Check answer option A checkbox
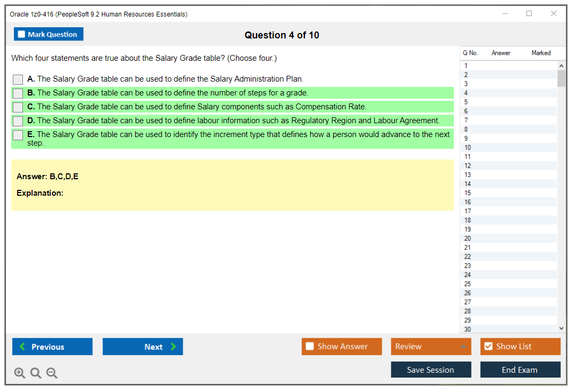574x392 pixels. pos(18,79)
